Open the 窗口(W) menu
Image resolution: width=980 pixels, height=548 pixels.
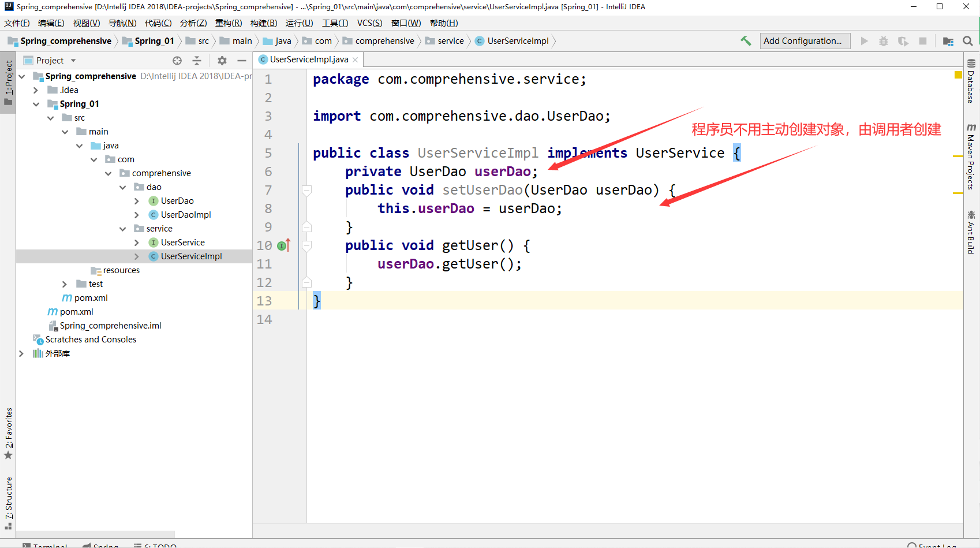point(406,23)
